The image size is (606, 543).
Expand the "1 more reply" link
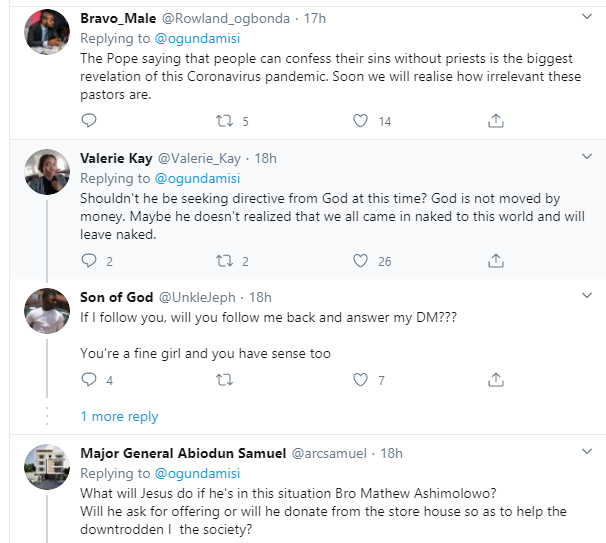click(119, 416)
